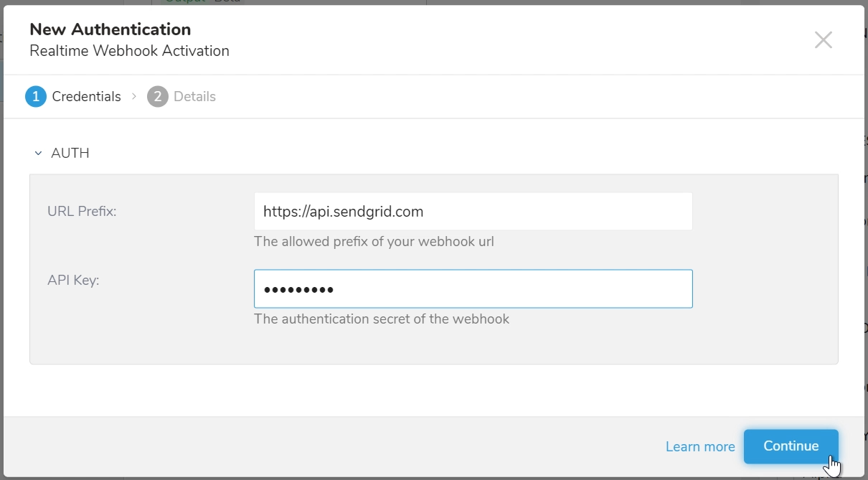Focus the URL Prefix input field
The height and width of the screenshot is (480, 868).
pyautogui.click(x=473, y=212)
